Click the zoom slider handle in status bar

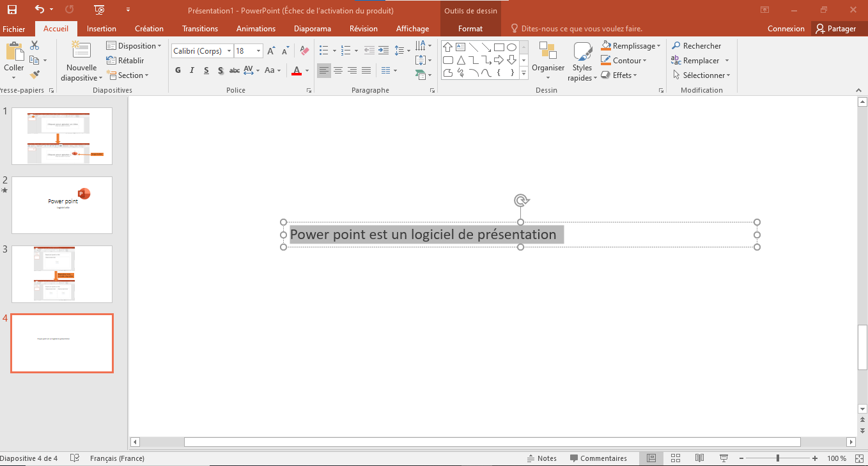pos(778,458)
